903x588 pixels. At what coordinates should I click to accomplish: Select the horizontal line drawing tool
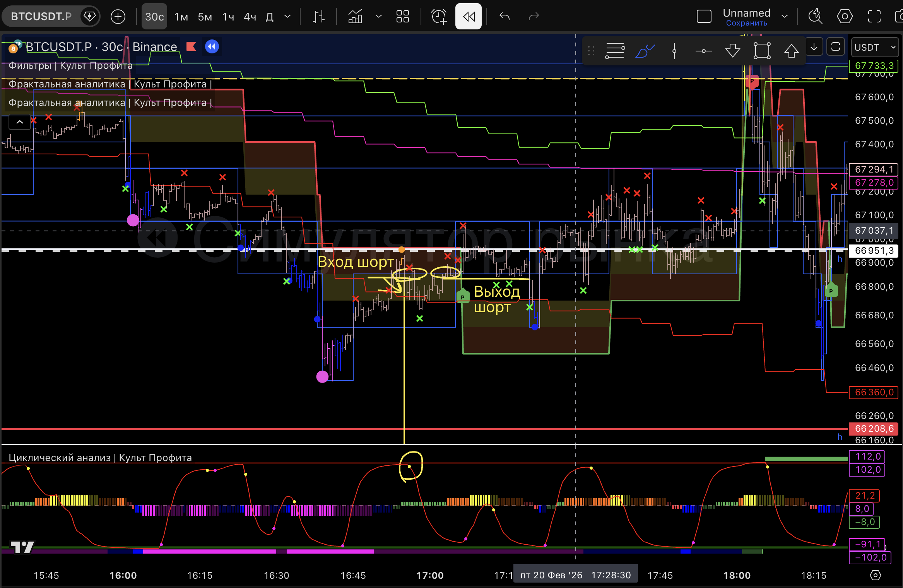click(703, 51)
